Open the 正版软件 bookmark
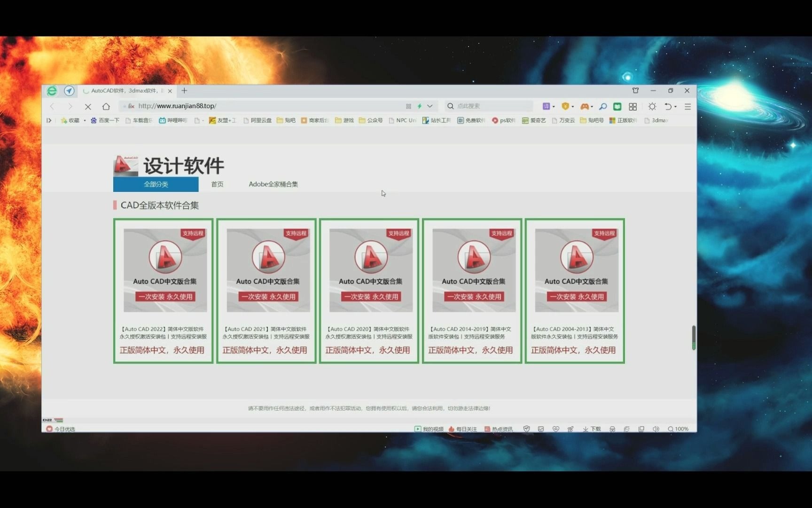This screenshot has height=508, width=812. pos(623,120)
